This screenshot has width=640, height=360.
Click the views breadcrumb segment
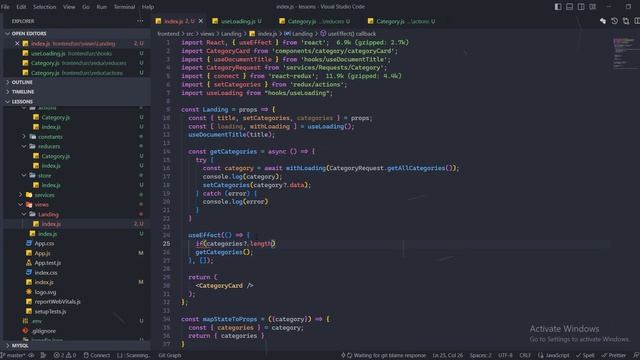[207, 34]
